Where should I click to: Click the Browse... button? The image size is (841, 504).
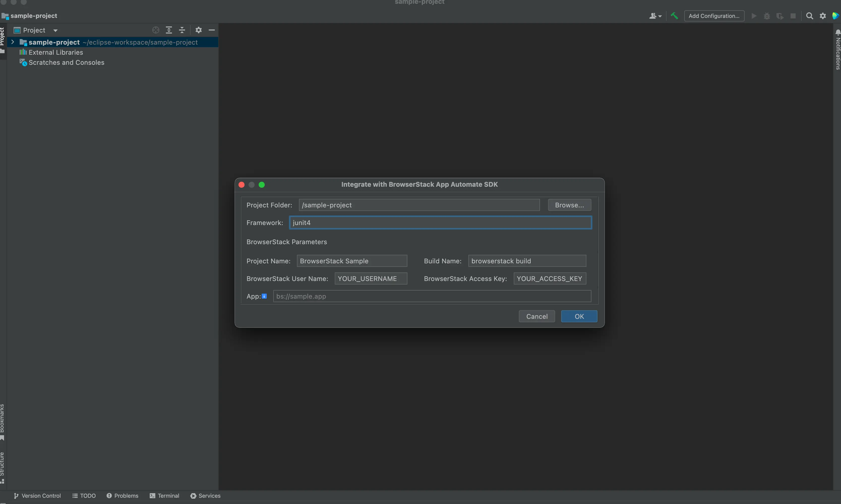(x=569, y=205)
